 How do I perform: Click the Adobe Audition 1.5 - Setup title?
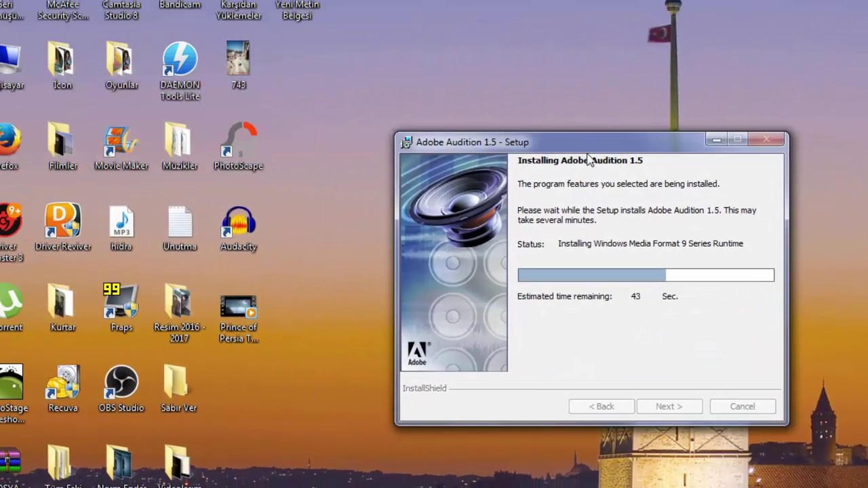pyautogui.click(x=472, y=142)
